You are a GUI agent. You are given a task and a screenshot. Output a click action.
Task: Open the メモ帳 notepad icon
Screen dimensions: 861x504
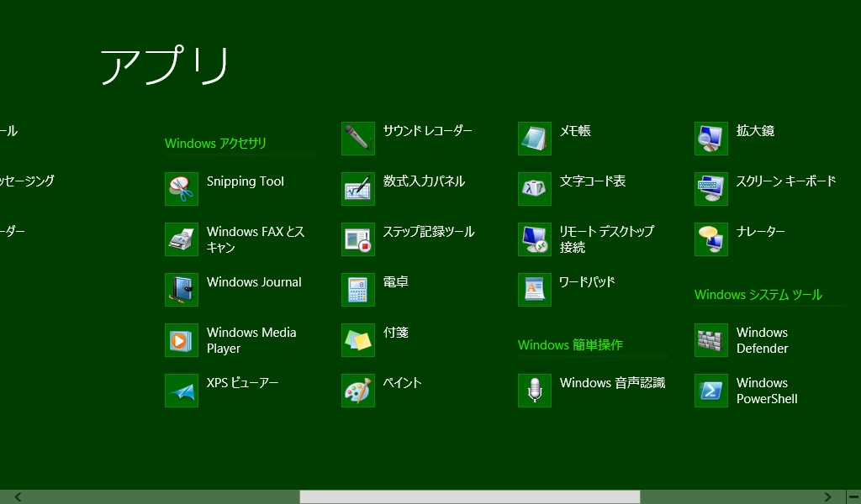pos(534,139)
